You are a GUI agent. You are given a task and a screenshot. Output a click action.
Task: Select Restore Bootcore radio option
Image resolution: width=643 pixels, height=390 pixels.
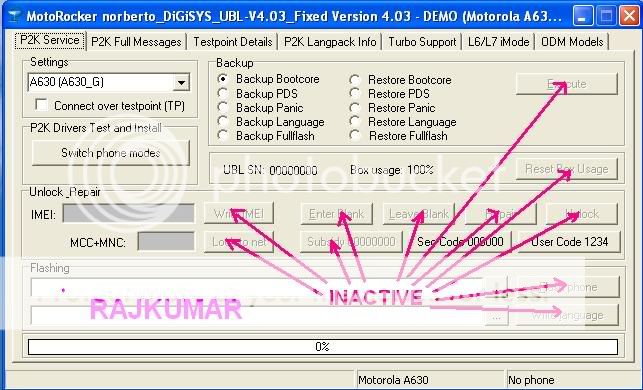(355, 80)
